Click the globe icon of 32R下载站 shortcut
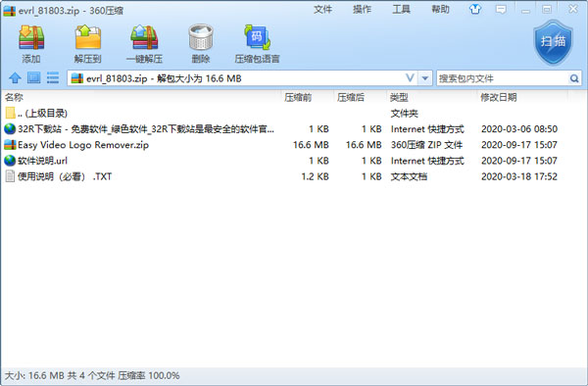Viewport: 588px width, 386px height. [10, 129]
